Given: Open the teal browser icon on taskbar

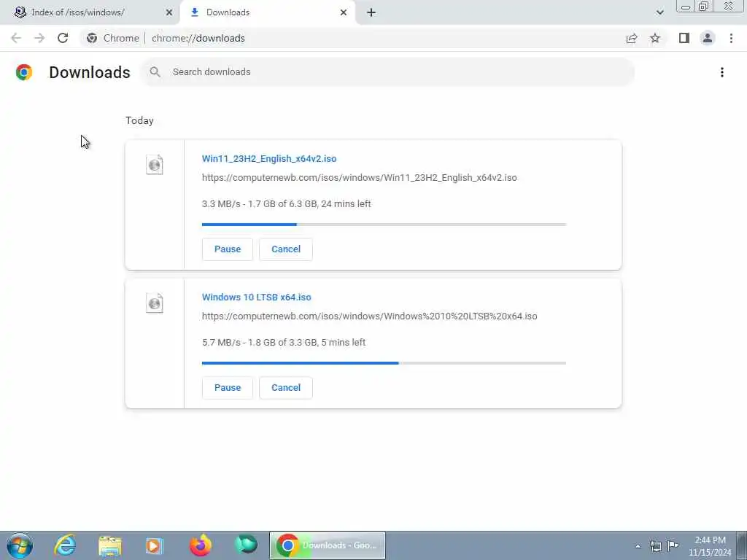Looking at the screenshot, I should tap(247, 545).
